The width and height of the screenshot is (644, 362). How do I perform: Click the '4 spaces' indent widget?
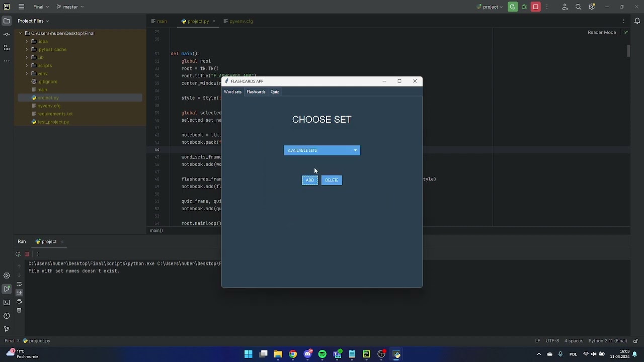574,341
